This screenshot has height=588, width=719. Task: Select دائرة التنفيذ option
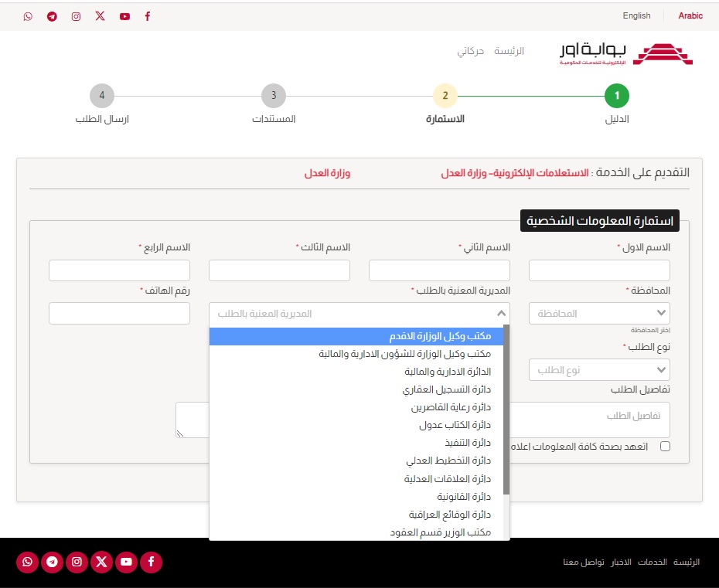pos(356,444)
